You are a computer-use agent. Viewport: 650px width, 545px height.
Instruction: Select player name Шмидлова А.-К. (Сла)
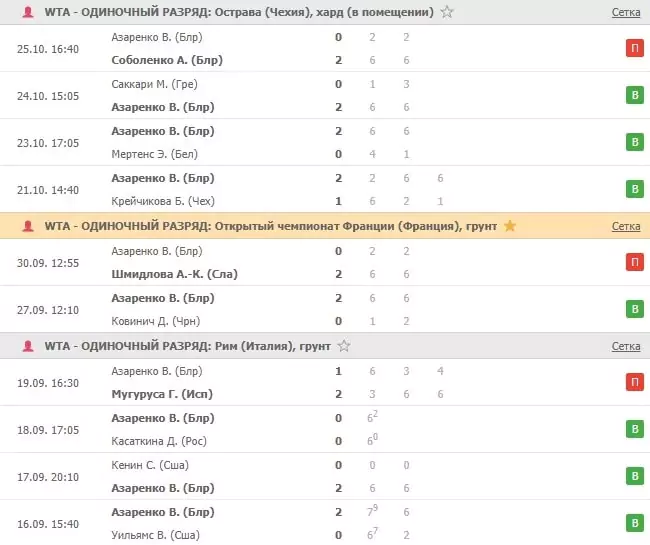175,274
